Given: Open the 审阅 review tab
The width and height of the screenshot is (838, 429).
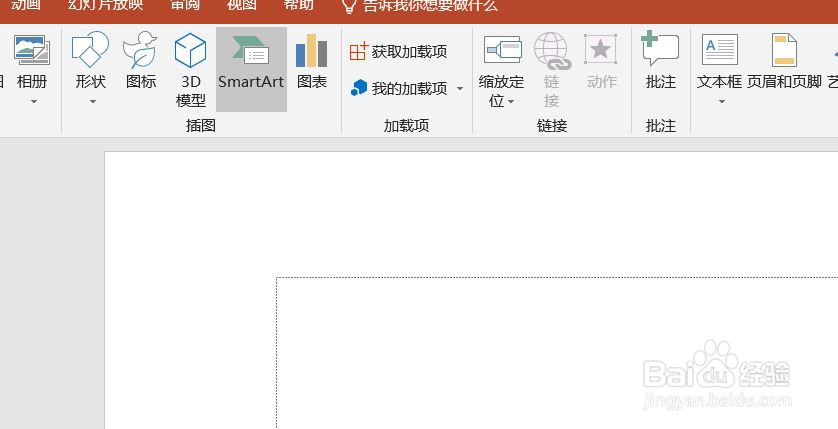Looking at the screenshot, I should (x=185, y=5).
